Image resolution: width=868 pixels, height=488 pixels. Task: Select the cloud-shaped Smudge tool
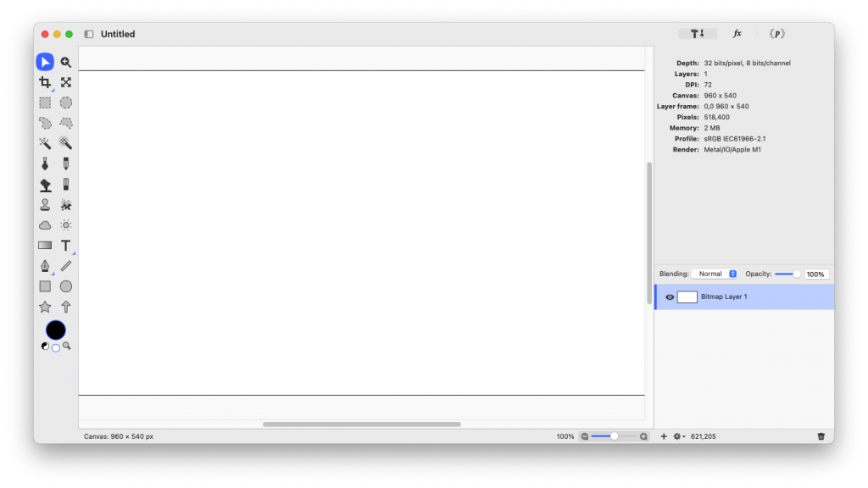pos(45,225)
